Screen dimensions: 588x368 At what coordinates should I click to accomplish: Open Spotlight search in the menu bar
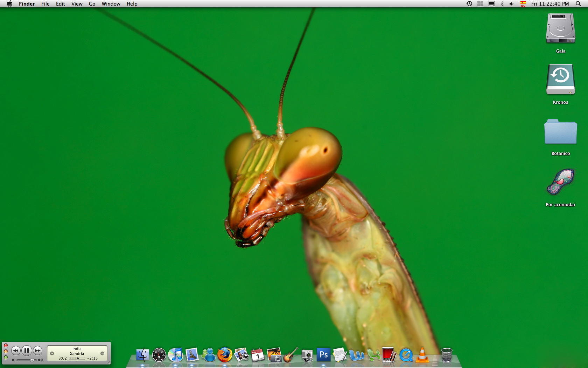point(578,4)
